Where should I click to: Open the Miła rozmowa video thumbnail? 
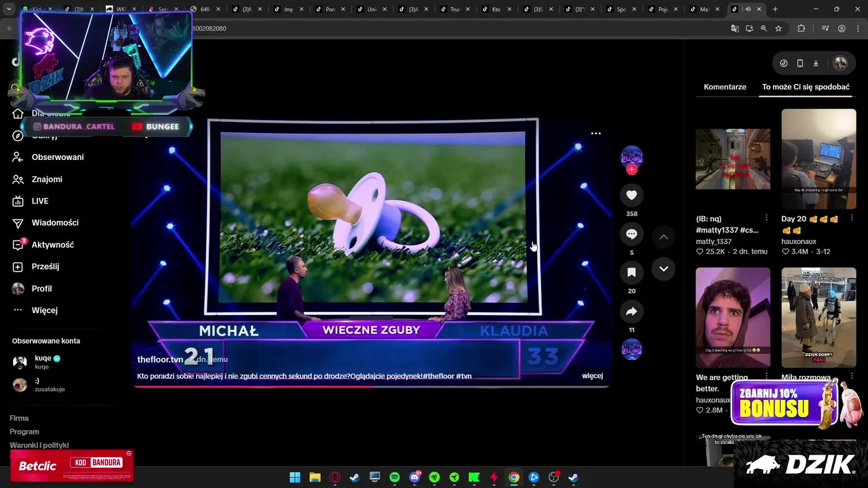(818, 317)
